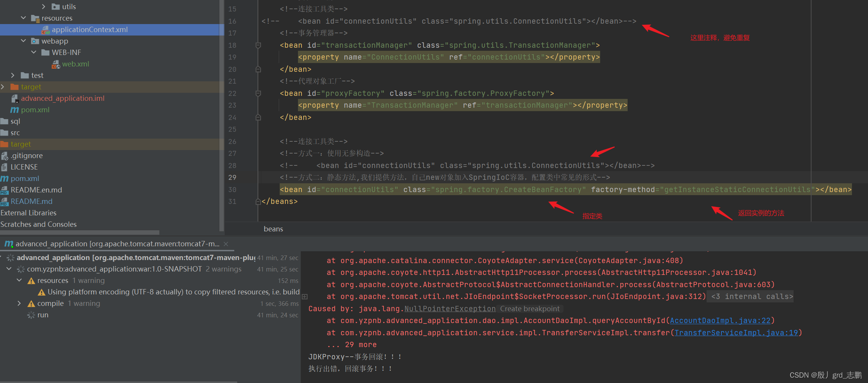
Task: Expand the folded stack trace frames plus icon
Action: [305, 297]
